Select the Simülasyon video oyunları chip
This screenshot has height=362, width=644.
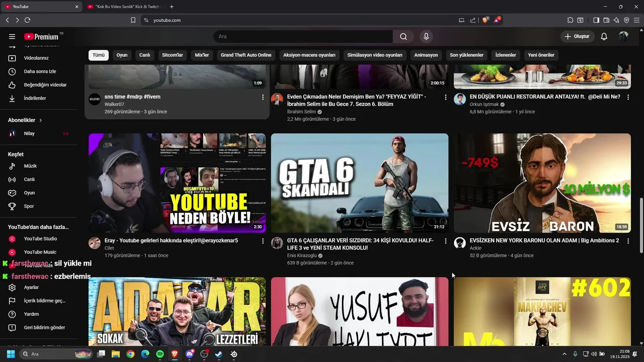point(375,55)
